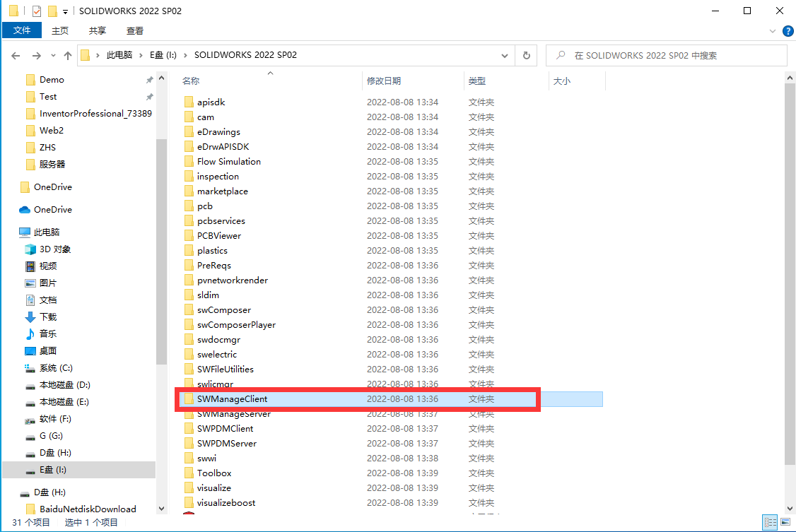Expand root breadcrumb chevron in address bar
The width and height of the screenshot is (796, 532).
98,55
